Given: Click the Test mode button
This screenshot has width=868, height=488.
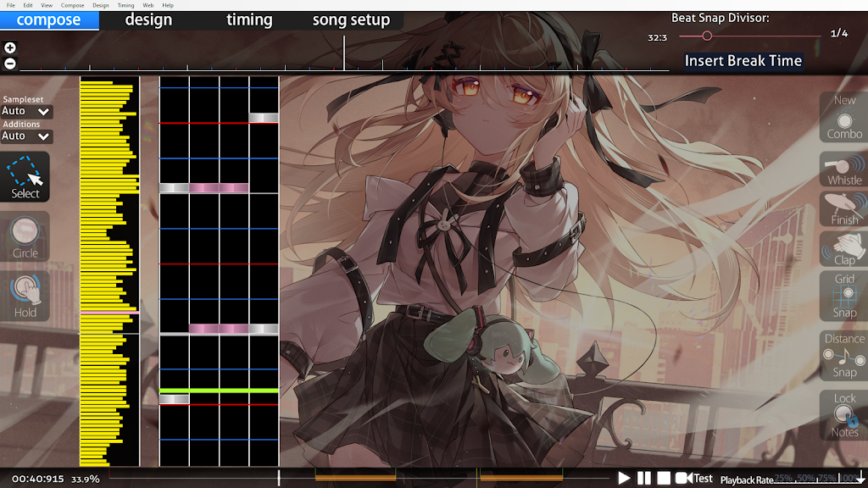Looking at the screenshot, I should pos(694,478).
